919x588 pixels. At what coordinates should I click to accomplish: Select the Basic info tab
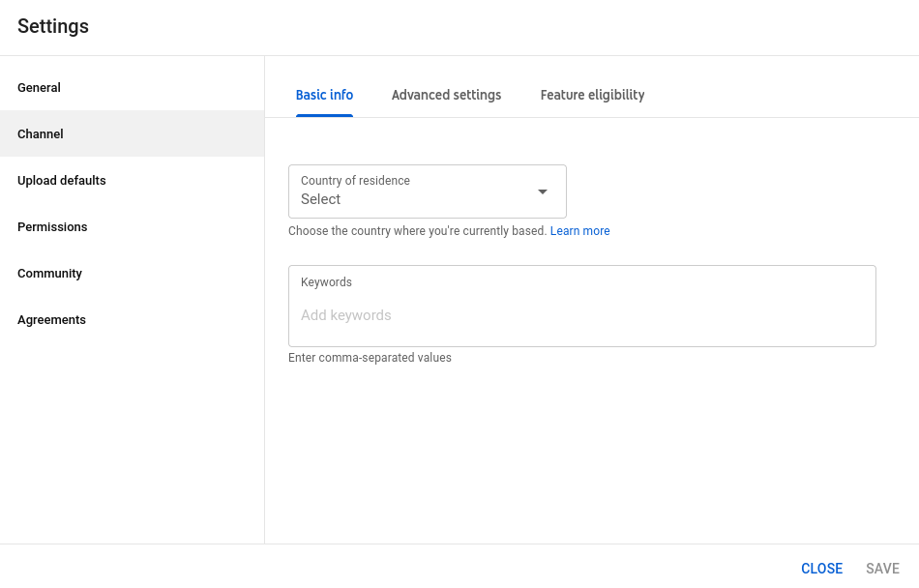(324, 95)
